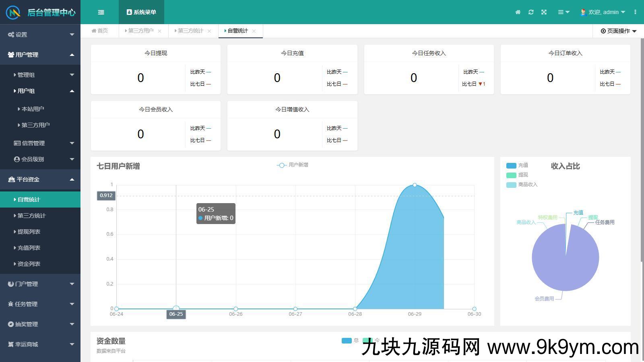Viewport: 644px width, 362px height.
Task: Toggle the 总 legend in 资金数量 chart
Action: (350, 340)
